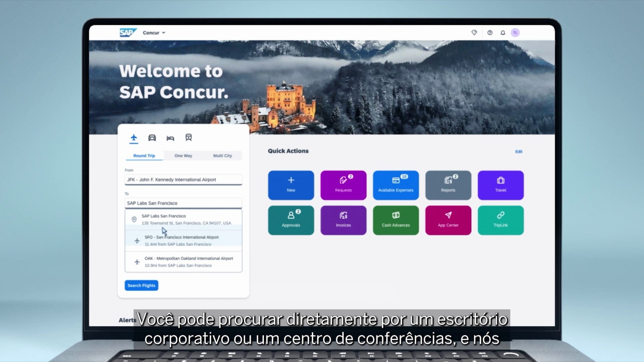
Task: Open the Available Expenses tile
Action: [x=396, y=185]
